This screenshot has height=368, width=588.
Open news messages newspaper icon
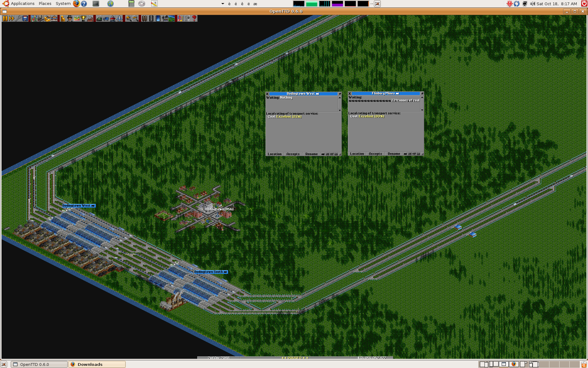[187, 18]
